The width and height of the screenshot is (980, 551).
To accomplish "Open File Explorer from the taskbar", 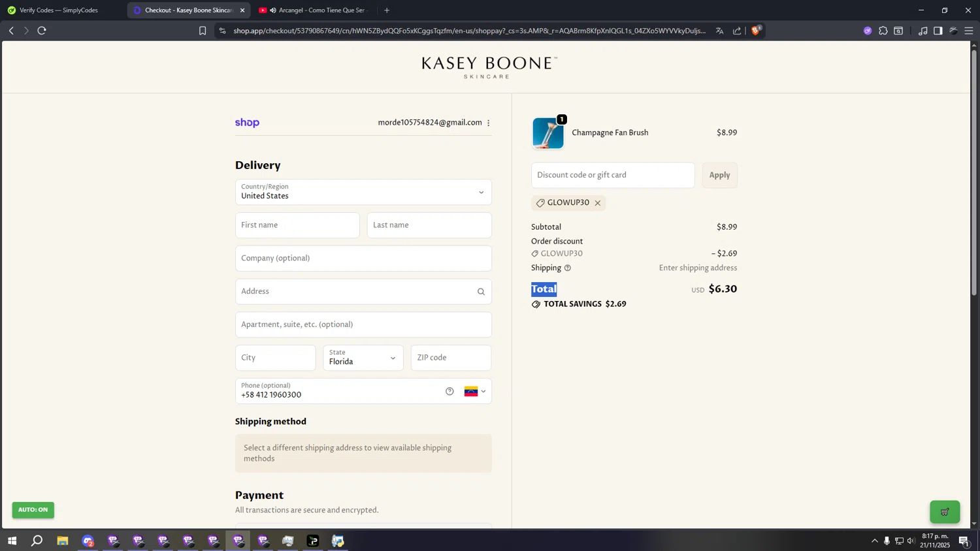I will tap(63, 541).
